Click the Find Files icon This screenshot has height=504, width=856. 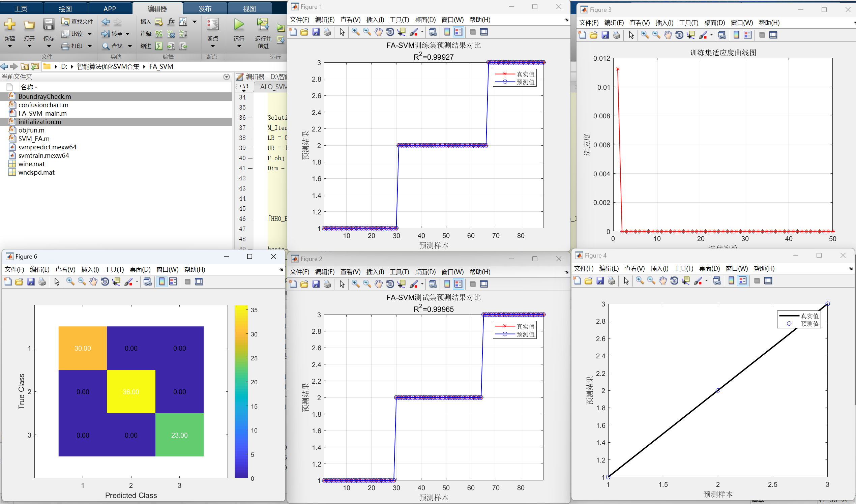65,22
